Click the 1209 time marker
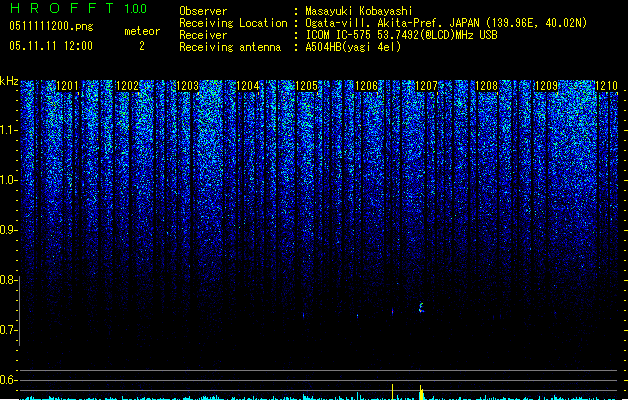Image resolution: width=629 pixels, height=400 pixels. (x=546, y=86)
